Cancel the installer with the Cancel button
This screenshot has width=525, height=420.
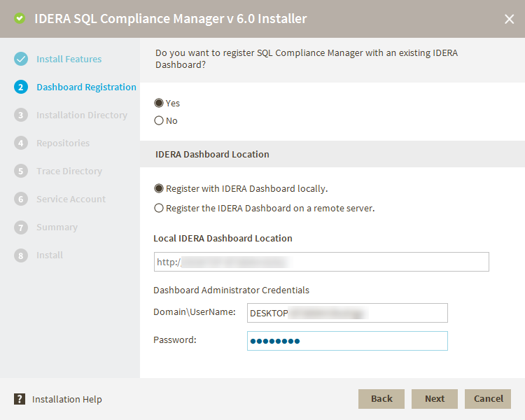(488, 398)
